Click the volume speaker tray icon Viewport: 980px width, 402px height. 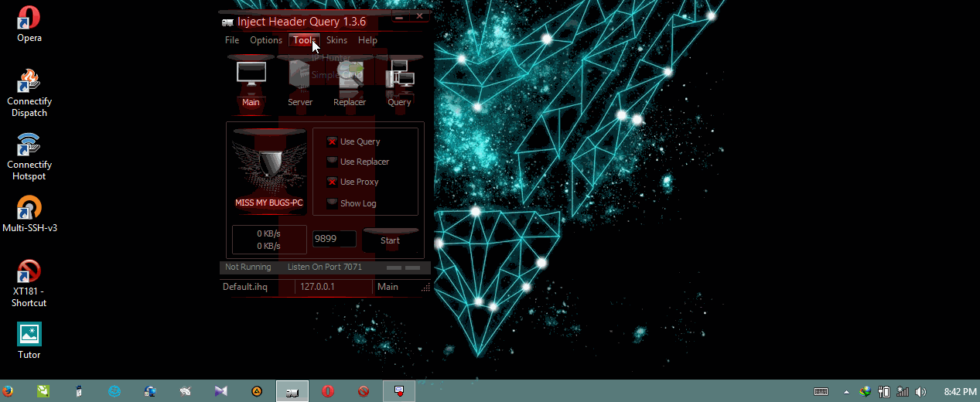(x=920, y=392)
